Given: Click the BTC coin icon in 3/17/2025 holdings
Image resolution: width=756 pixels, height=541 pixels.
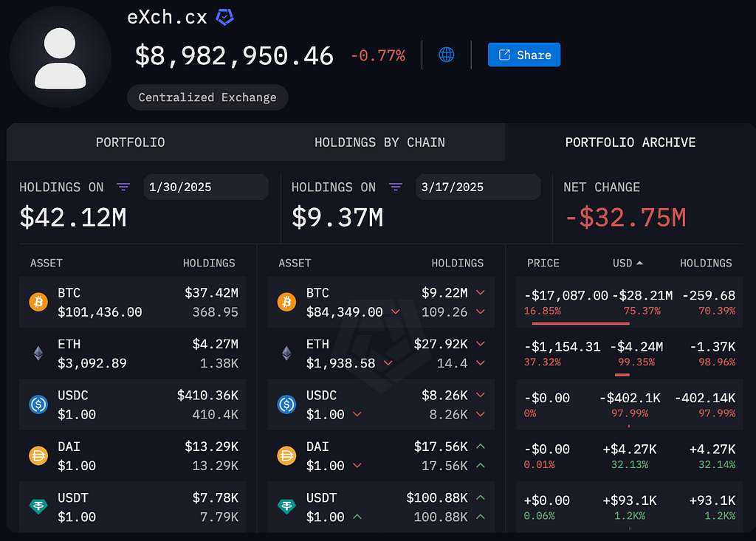Looking at the screenshot, I should click(287, 303).
